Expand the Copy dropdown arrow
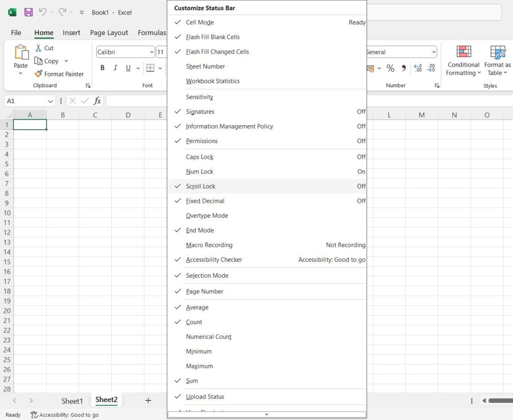Viewport: 513px width, 420px height. 66,61
